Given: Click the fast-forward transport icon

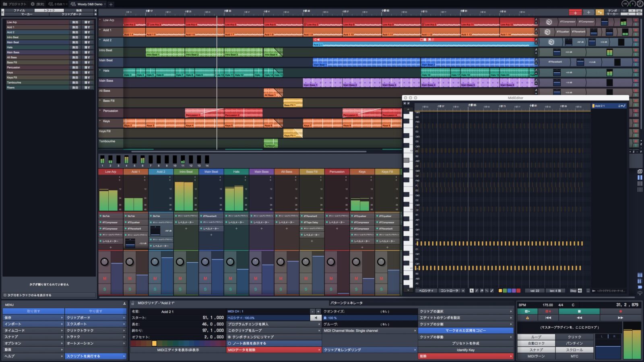Looking at the screenshot, I should [621, 318].
